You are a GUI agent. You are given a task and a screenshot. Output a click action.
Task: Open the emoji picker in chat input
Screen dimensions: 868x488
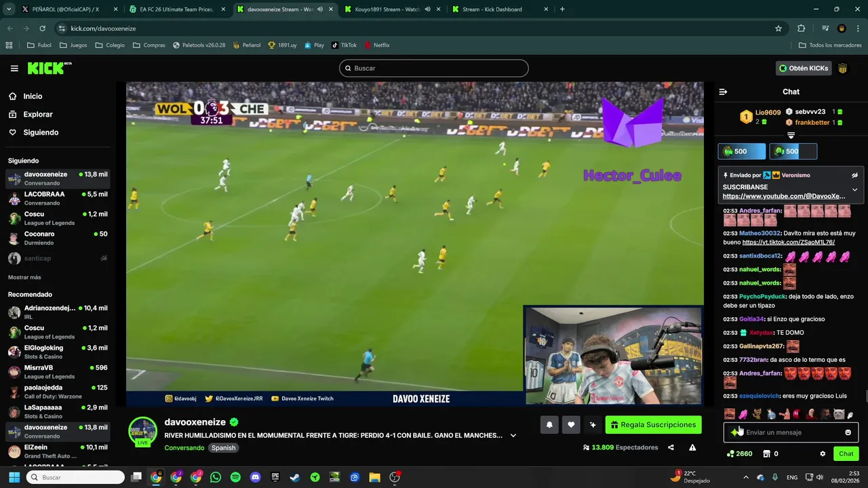pyautogui.click(x=848, y=432)
